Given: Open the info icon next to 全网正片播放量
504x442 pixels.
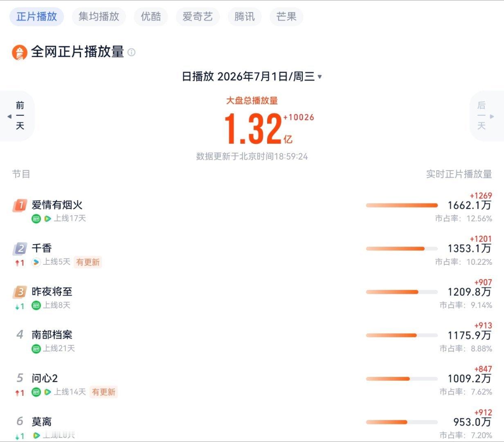Looking at the screenshot, I should (131, 52).
